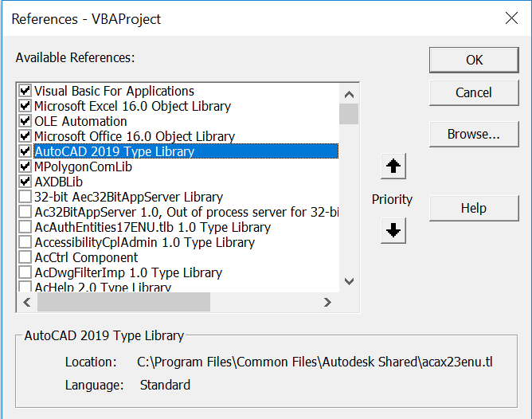Enable the AcCtrl Component reference
The width and height of the screenshot is (532, 419).
(25, 258)
